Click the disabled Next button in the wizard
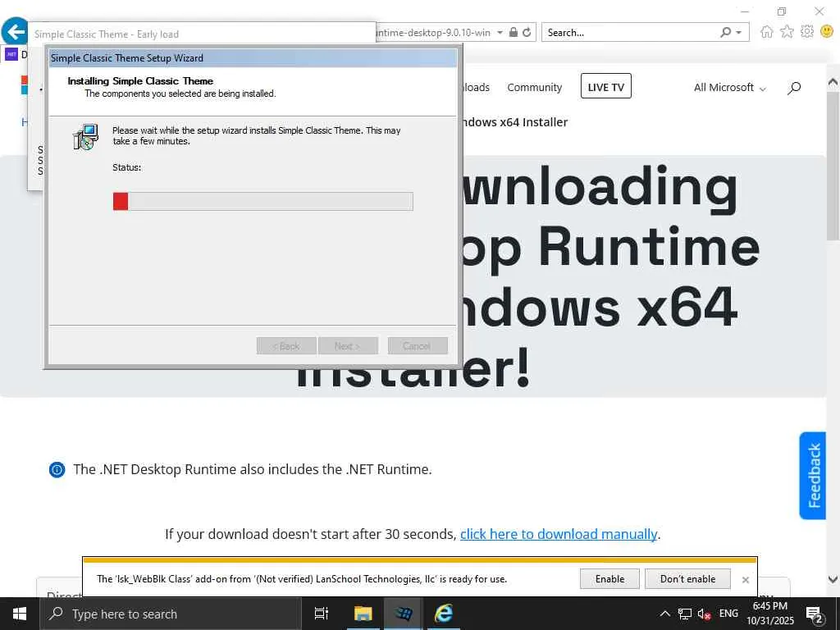Screen dimensions: 840x630 (x=348, y=346)
